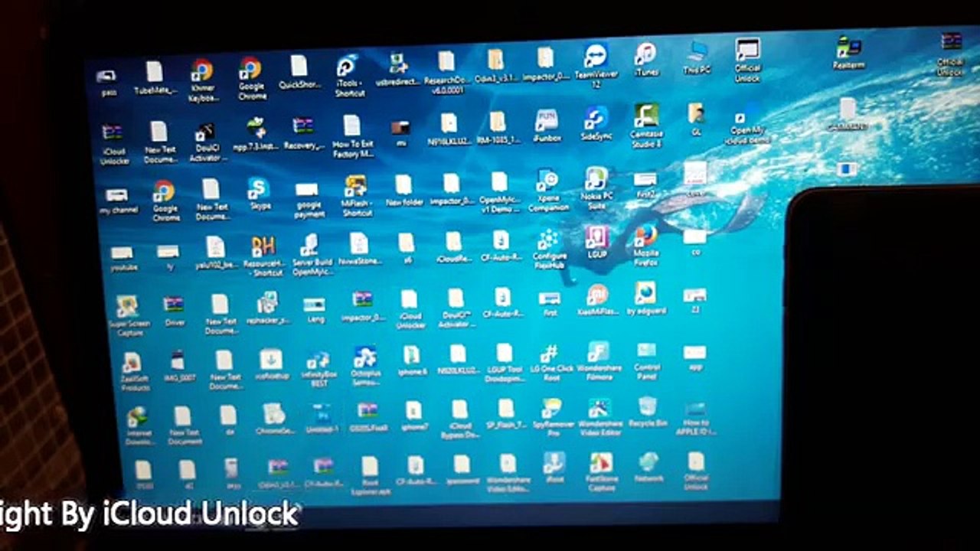The width and height of the screenshot is (980, 551).
Task: Launch the Realterm shortcut
Action: (x=848, y=53)
